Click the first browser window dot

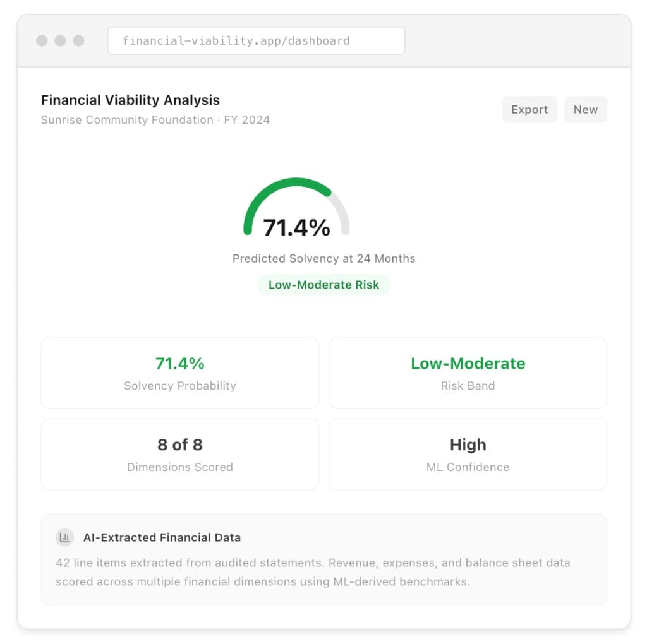(42, 40)
